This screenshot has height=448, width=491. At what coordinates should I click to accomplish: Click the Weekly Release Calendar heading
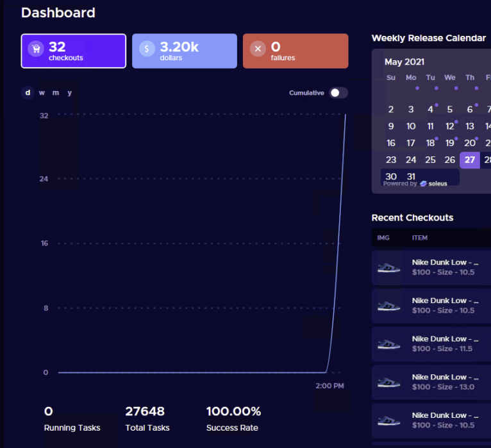pos(429,38)
